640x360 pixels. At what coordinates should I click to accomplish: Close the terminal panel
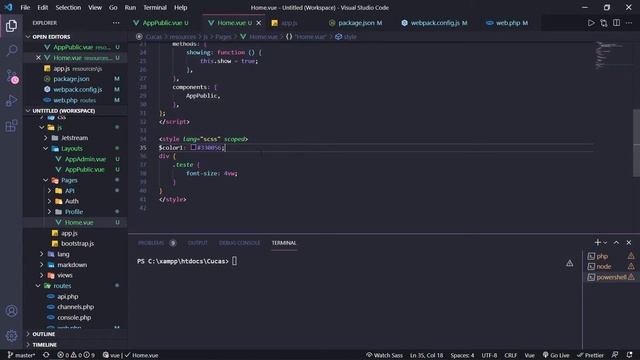click(x=629, y=242)
